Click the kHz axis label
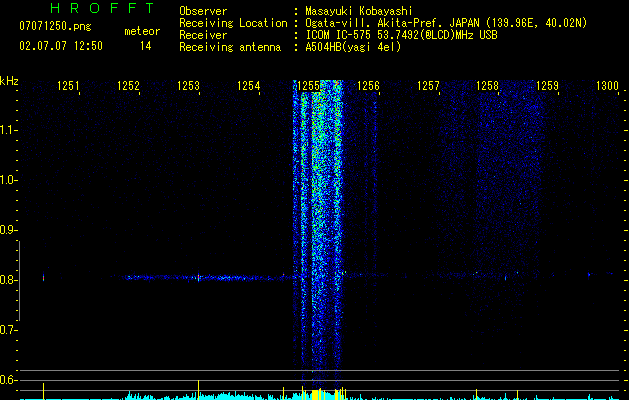The height and width of the screenshot is (400, 629). coord(9,81)
